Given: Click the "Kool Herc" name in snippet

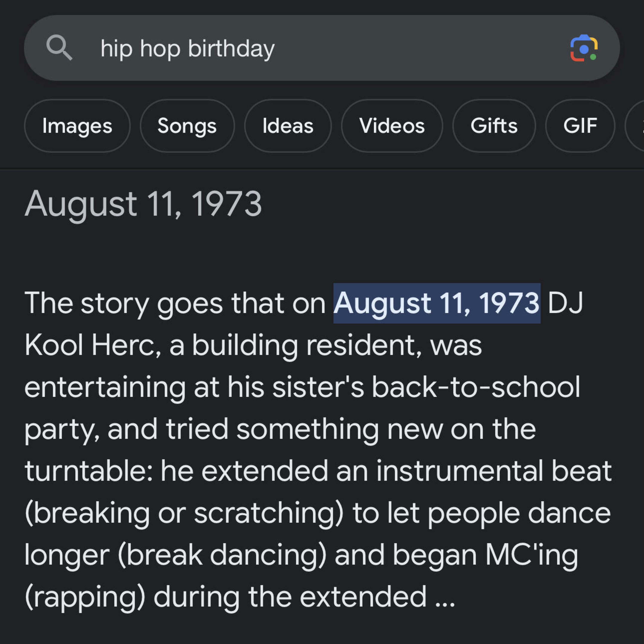Looking at the screenshot, I should click(x=90, y=345).
